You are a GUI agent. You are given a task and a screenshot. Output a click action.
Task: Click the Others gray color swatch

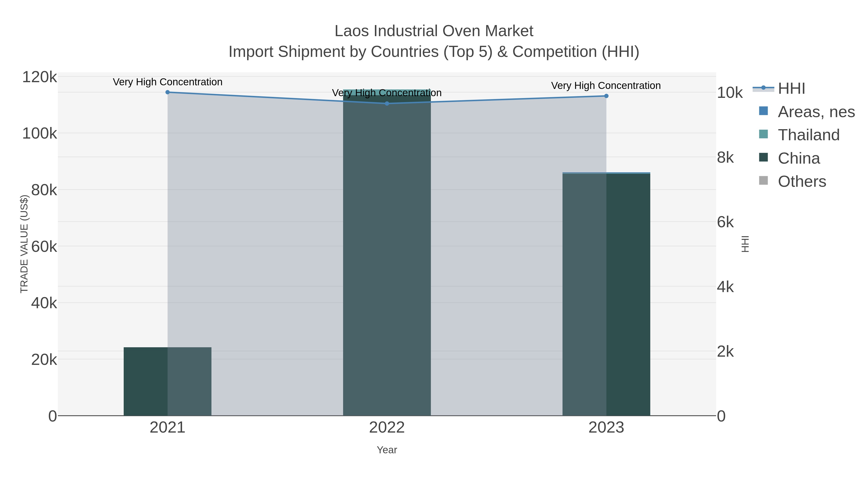pyautogui.click(x=764, y=180)
